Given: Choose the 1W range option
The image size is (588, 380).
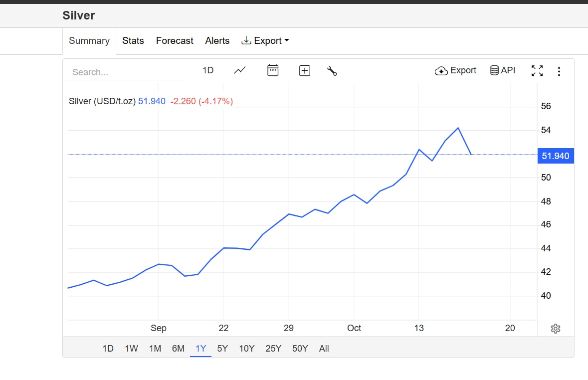Looking at the screenshot, I should pyautogui.click(x=132, y=349).
